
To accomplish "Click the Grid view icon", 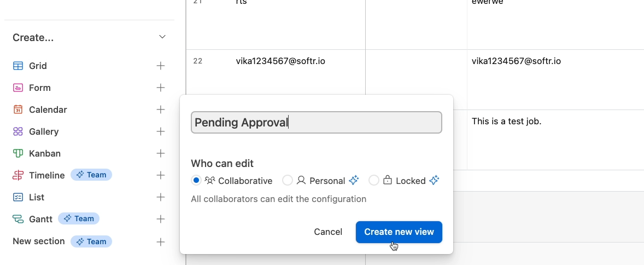I will click(x=18, y=66).
